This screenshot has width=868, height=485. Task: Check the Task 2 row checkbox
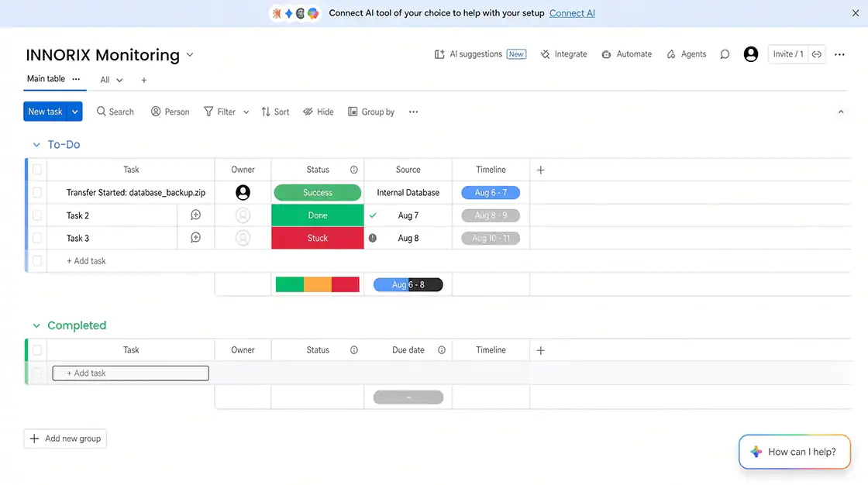(37, 215)
